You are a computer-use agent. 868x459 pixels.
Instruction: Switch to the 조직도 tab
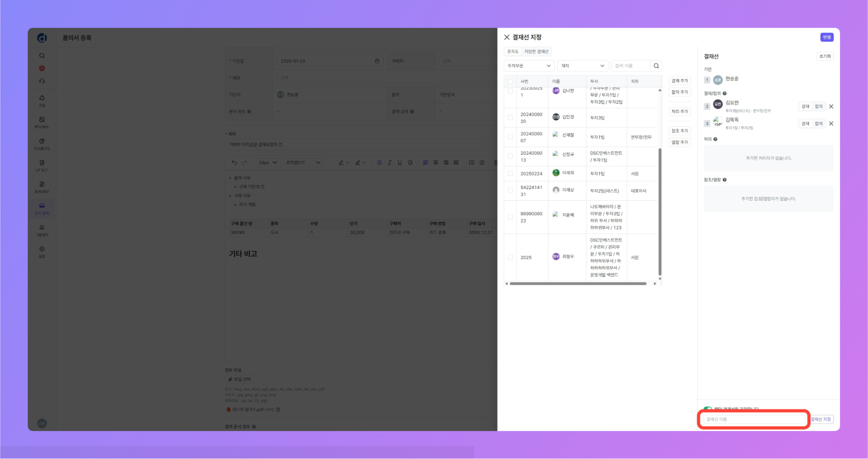[x=513, y=52]
